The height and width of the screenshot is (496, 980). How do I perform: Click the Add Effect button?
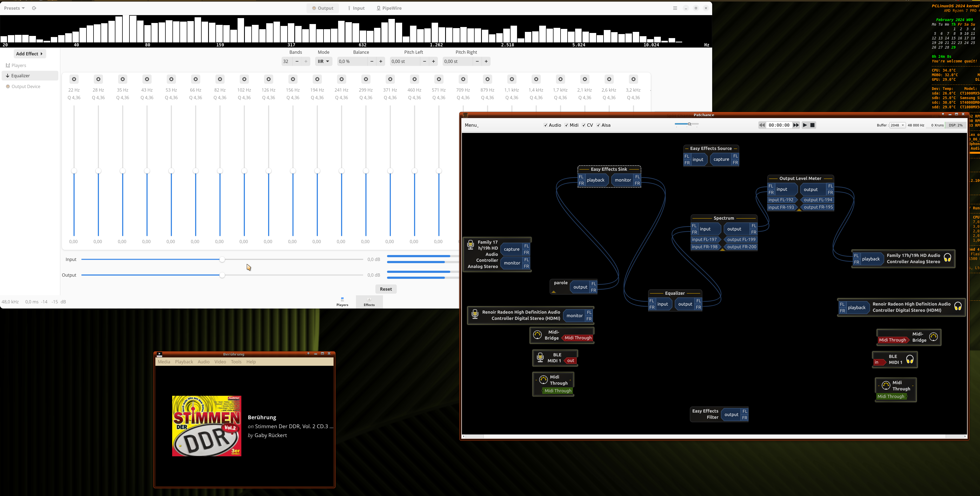(x=29, y=54)
